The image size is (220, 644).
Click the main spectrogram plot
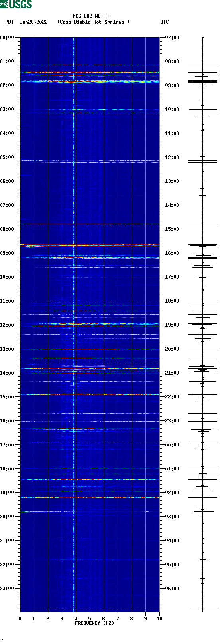click(x=90, y=325)
